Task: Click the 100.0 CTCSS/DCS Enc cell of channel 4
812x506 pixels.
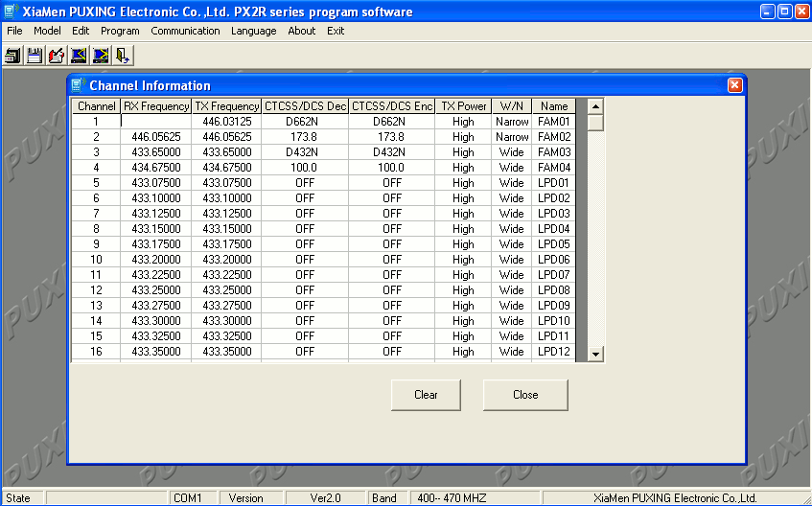Action: click(392, 168)
